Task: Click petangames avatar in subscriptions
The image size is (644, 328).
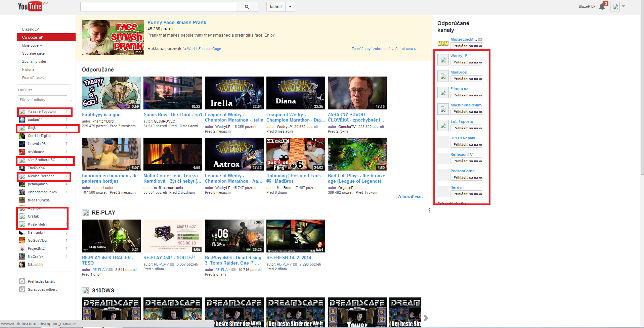Action: [x=22, y=184]
